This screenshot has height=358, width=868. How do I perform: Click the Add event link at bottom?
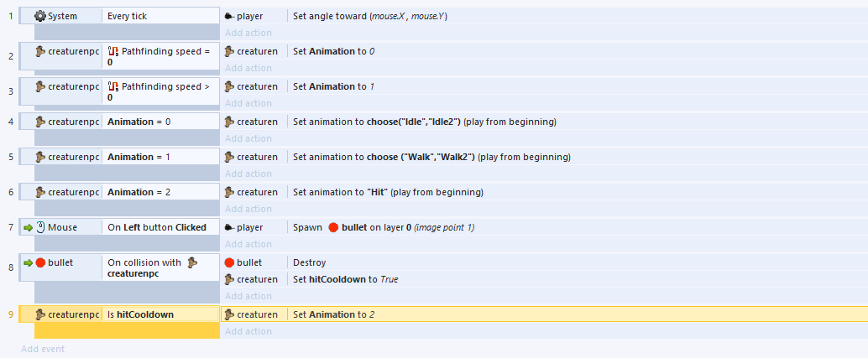point(43,349)
